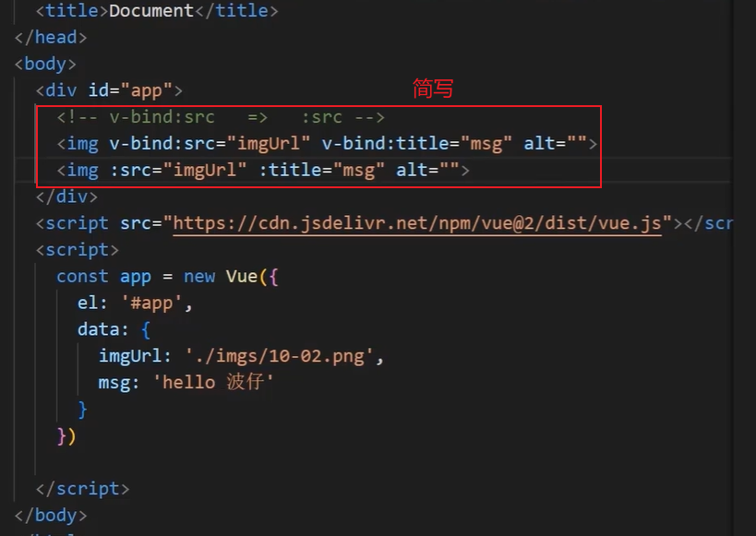The height and width of the screenshot is (536, 756).
Task: Click the word 'Document' in the title tag
Action: [151, 10]
